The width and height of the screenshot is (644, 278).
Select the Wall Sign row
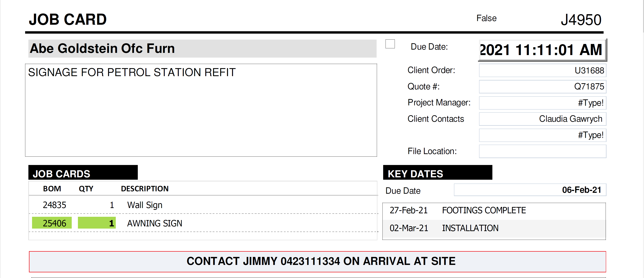click(x=203, y=205)
